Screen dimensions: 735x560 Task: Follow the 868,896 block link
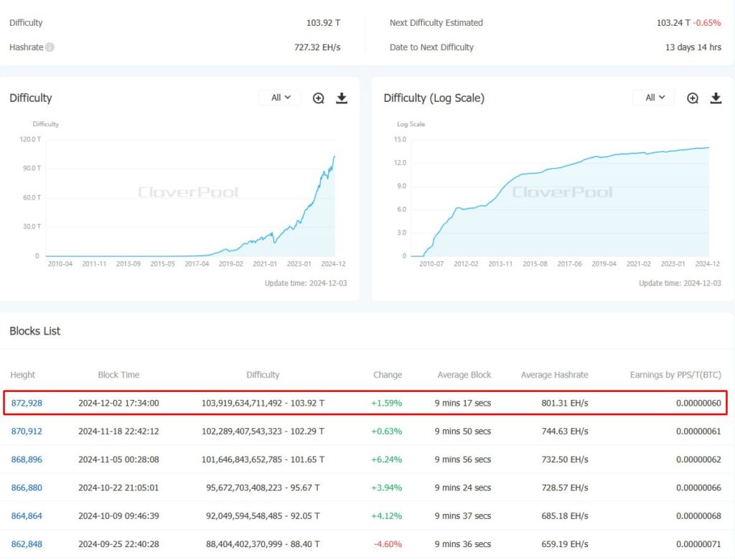tap(27, 459)
